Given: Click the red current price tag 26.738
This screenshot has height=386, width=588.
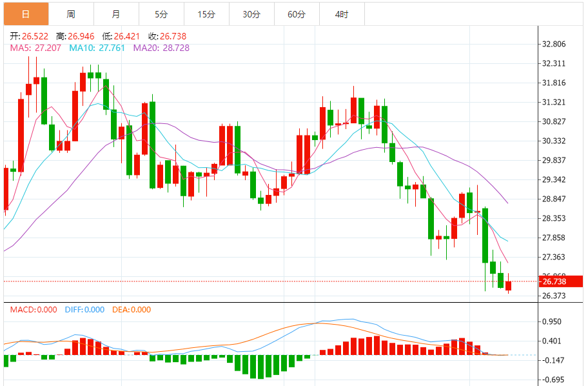Looking at the screenshot, I should click(561, 281).
